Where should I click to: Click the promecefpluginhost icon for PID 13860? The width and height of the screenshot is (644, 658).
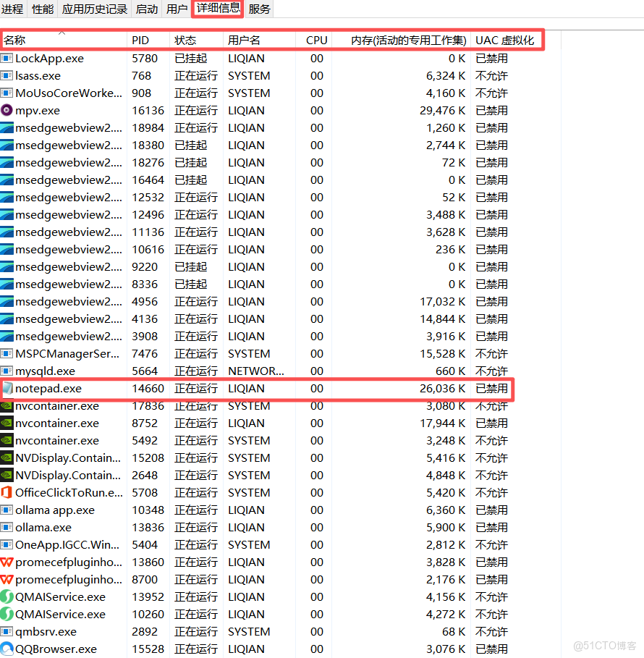[x=7, y=562]
